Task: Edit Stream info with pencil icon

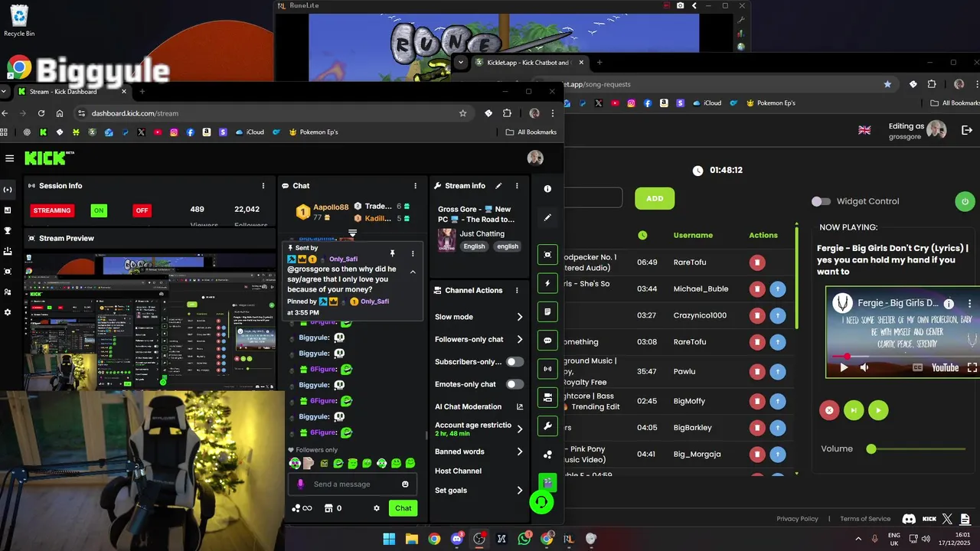Action: coord(498,185)
